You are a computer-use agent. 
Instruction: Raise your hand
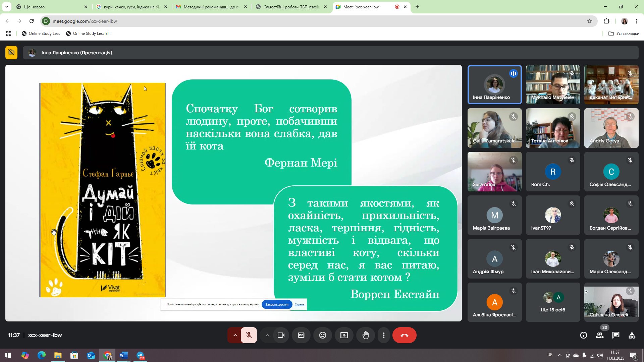(x=366, y=335)
